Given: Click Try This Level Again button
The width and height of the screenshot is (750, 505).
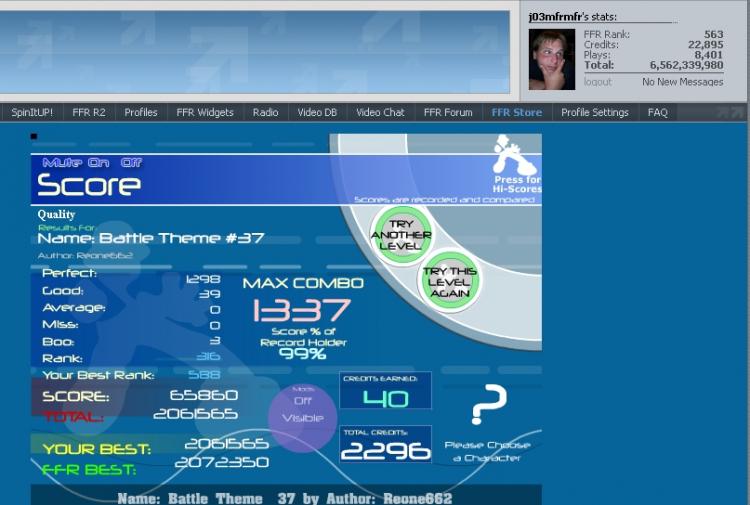Looking at the screenshot, I should click(x=449, y=282).
